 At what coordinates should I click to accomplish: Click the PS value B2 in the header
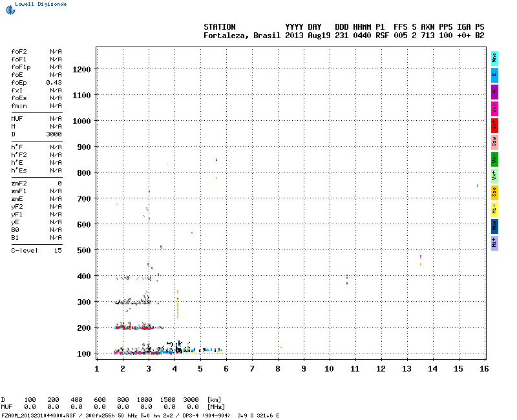tap(480, 36)
